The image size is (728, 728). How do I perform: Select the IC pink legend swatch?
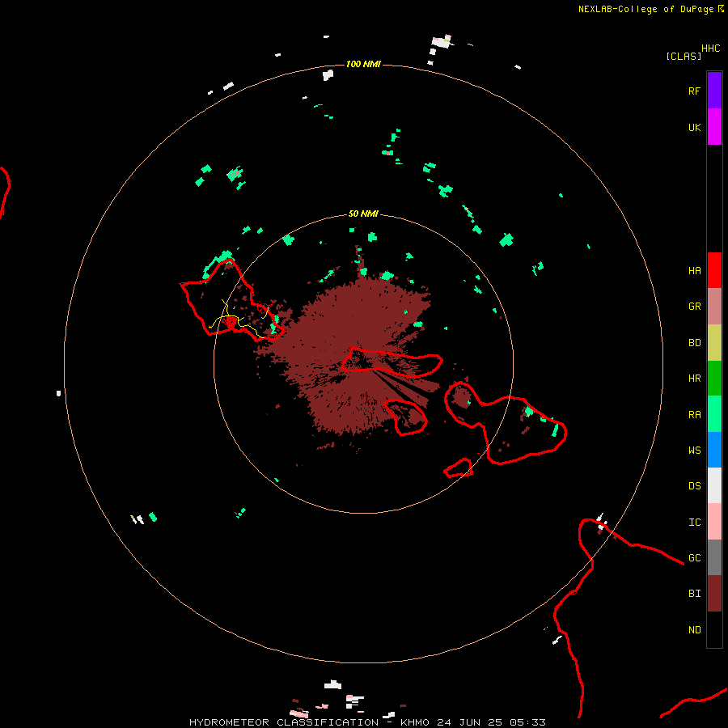[x=714, y=522]
